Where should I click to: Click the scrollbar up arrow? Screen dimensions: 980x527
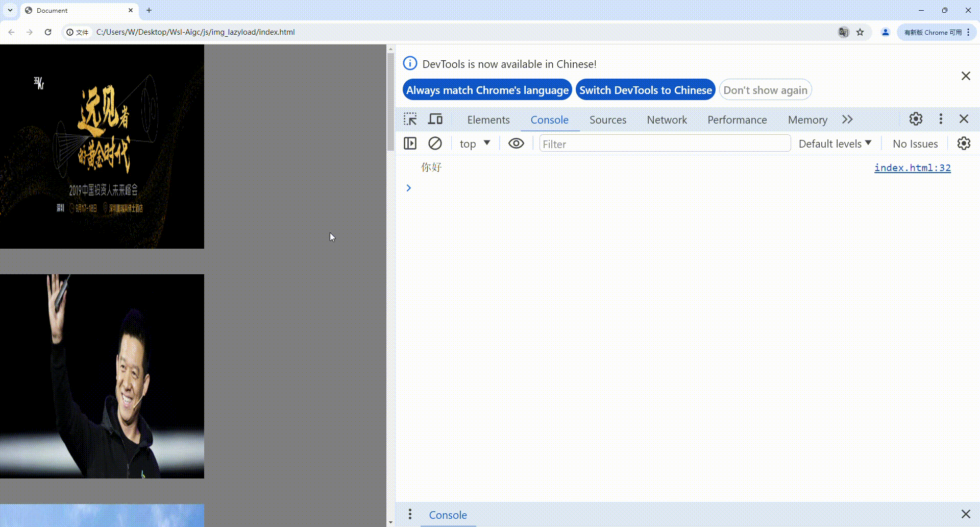tap(390, 49)
